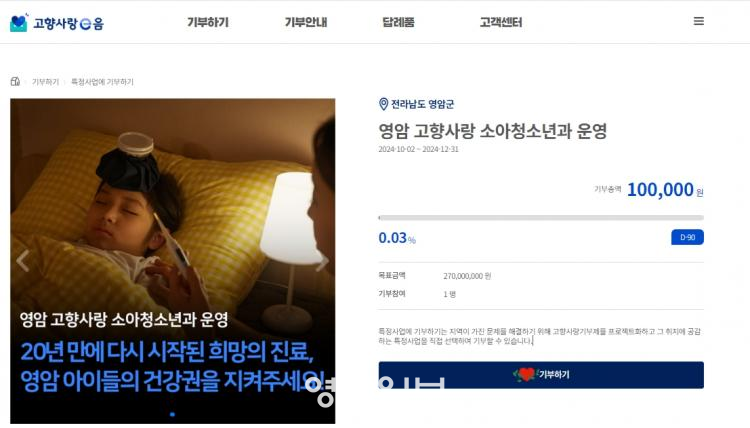Screen dimensions: 750x428
Task: Click the D-90 badge
Action: coord(687,237)
